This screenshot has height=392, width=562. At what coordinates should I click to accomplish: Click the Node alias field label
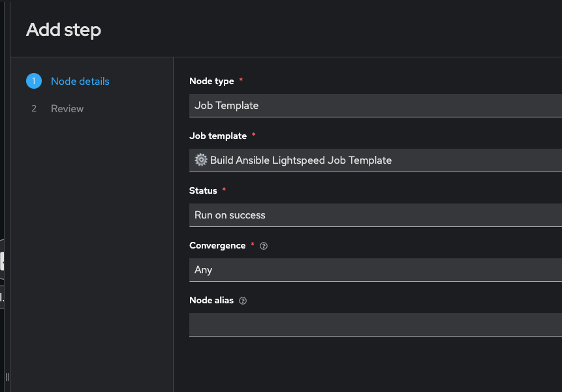coord(211,300)
